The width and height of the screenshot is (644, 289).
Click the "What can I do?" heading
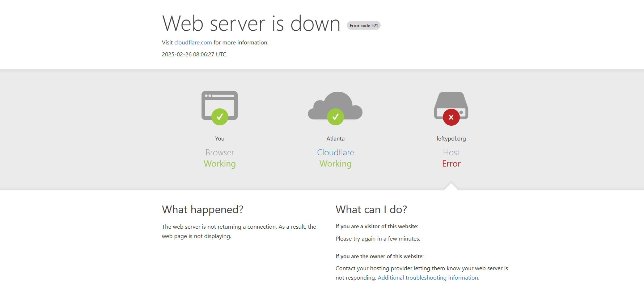[371, 210]
